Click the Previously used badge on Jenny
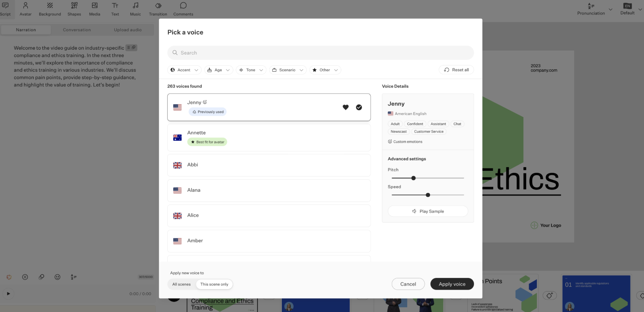The image size is (644, 312). [208, 112]
